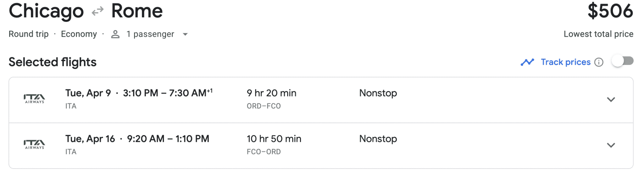Click the passenger person icon

[115, 34]
